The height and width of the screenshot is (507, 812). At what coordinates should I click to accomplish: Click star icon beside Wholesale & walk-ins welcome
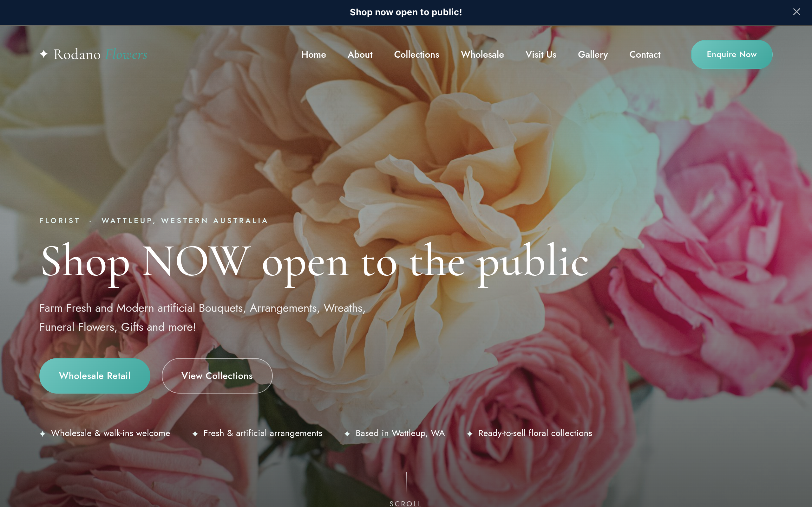(43, 433)
